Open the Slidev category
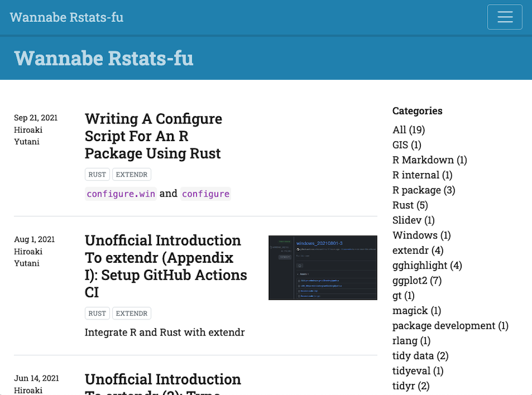532x395 pixels. (413, 220)
